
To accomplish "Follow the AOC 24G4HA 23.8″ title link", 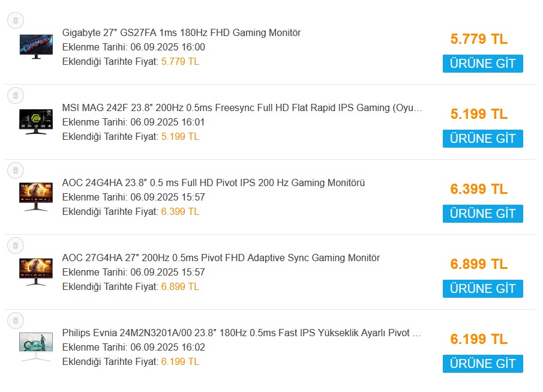I will (213, 183).
